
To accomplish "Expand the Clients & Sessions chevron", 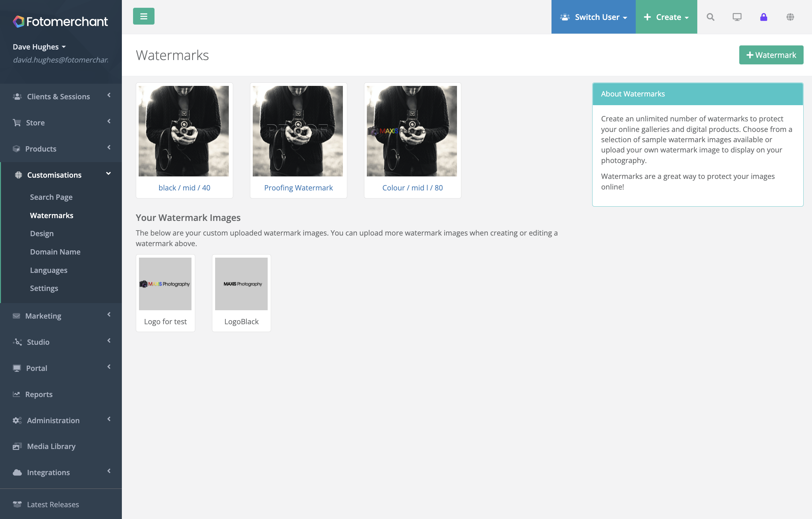I will [x=109, y=96].
